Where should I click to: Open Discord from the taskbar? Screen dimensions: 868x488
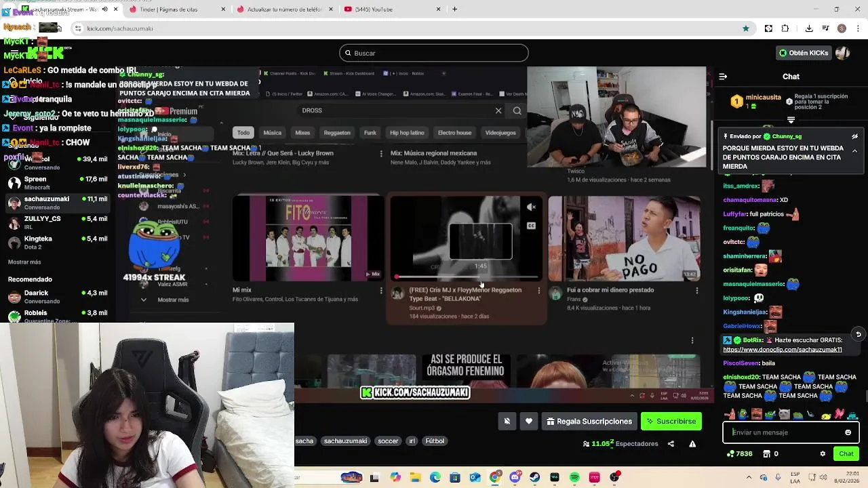(x=515, y=477)
